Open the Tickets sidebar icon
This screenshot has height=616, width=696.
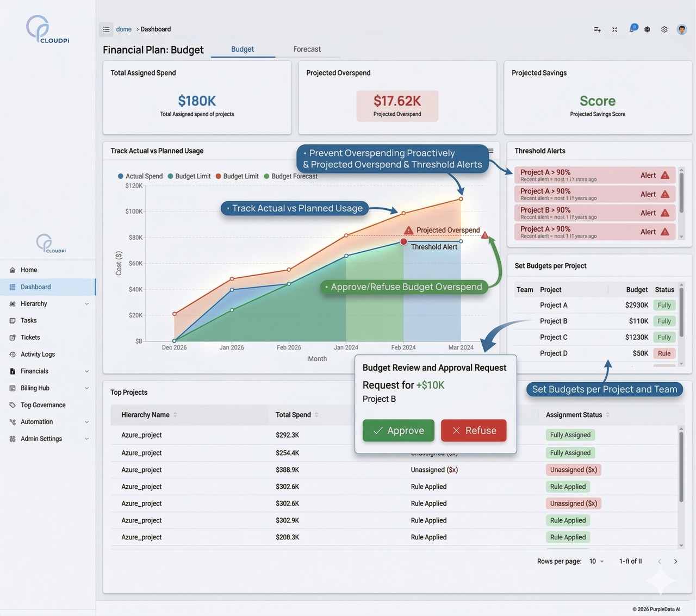point(13,338)
